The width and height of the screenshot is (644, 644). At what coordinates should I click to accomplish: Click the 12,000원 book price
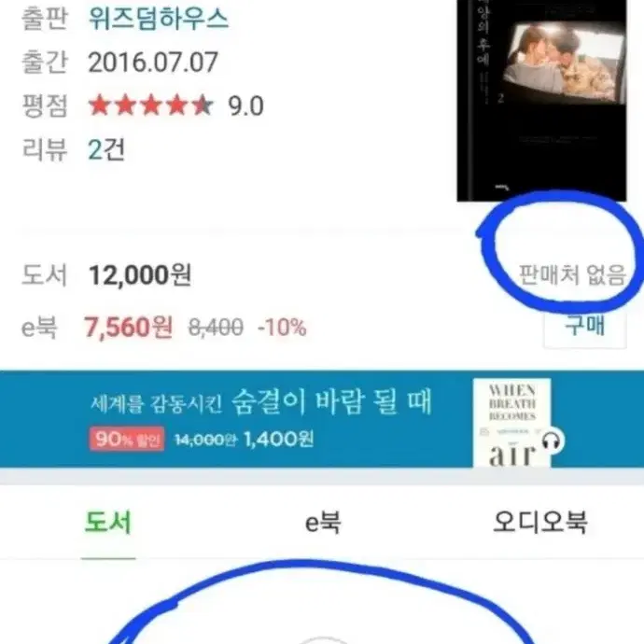coord(140,274)
